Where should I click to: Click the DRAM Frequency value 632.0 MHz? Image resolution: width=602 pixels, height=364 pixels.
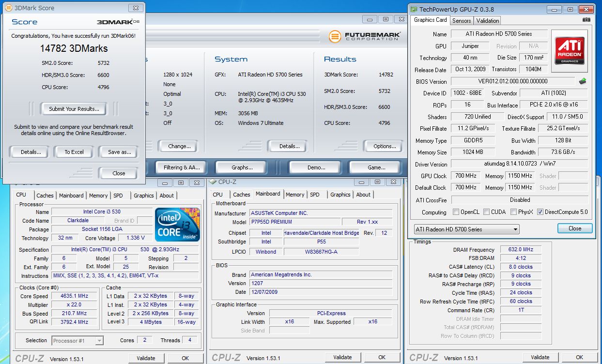click(521, 250)
